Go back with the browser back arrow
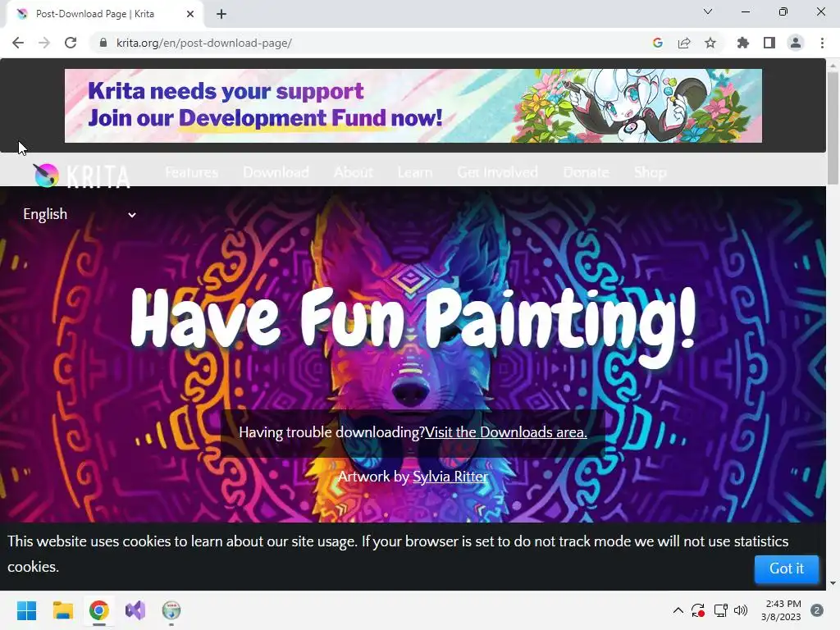 [x=18, y=43]
